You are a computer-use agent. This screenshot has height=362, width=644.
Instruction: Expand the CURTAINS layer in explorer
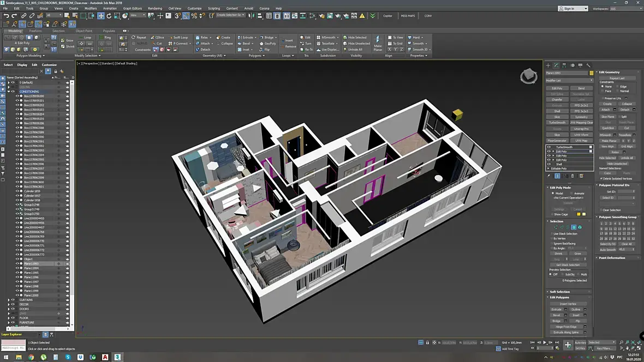tap(8, 300)
